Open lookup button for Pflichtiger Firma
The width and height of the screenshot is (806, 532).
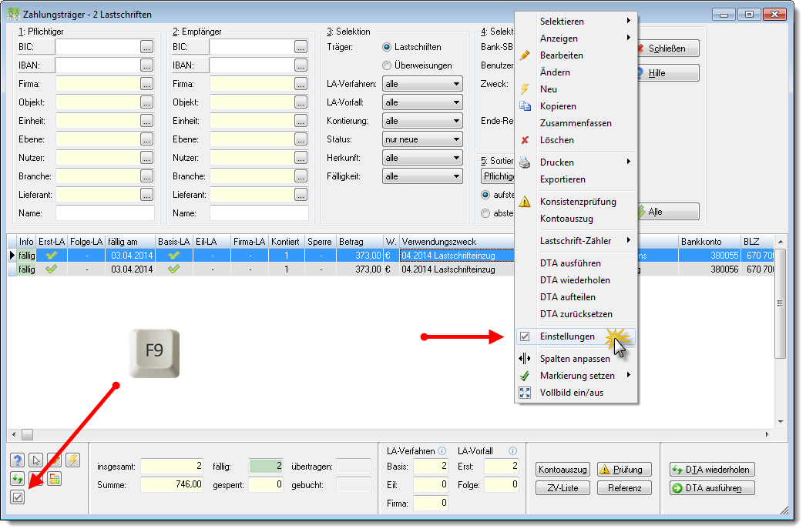pyautogui.click(x=147, y=84)
